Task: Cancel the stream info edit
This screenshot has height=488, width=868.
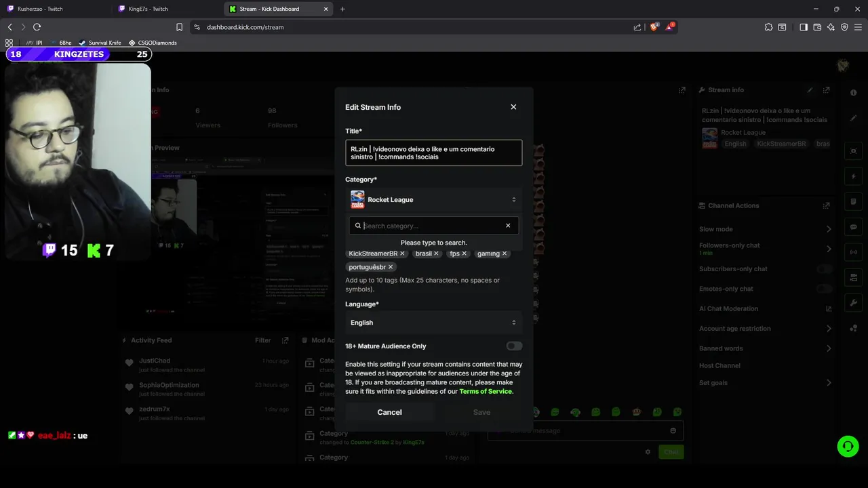Action: coord(389,412)
